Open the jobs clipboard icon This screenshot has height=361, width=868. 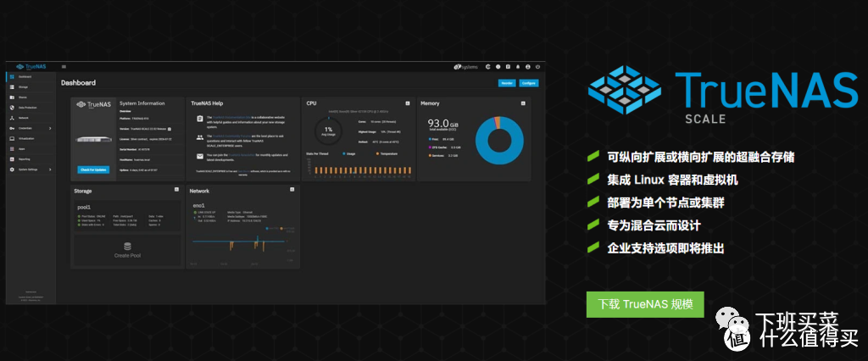tap(508, 66)
